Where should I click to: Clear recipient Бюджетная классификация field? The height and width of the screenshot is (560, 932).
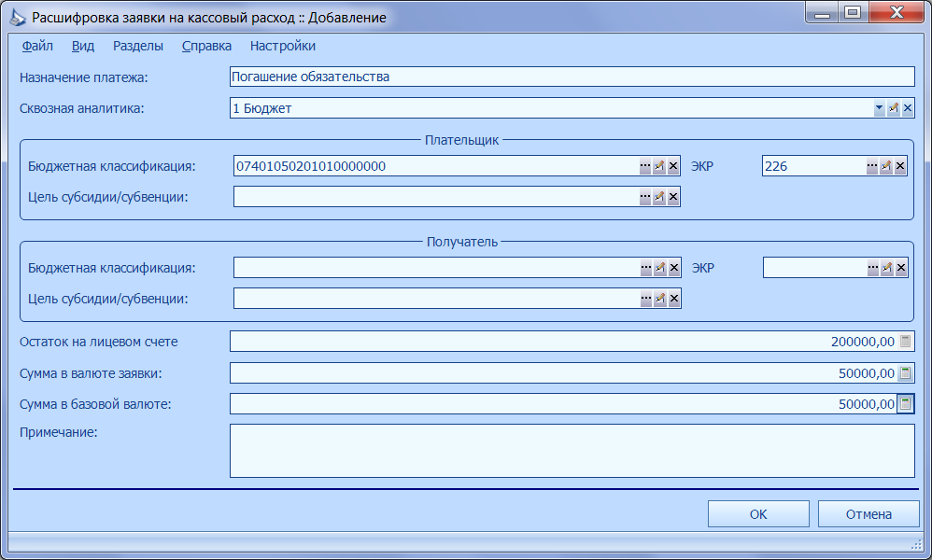point(674,268)
